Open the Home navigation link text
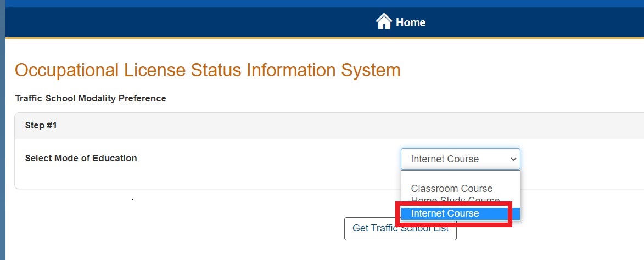Image resolution: width=644 pixels, height=260 pixels. coord(411,22)
